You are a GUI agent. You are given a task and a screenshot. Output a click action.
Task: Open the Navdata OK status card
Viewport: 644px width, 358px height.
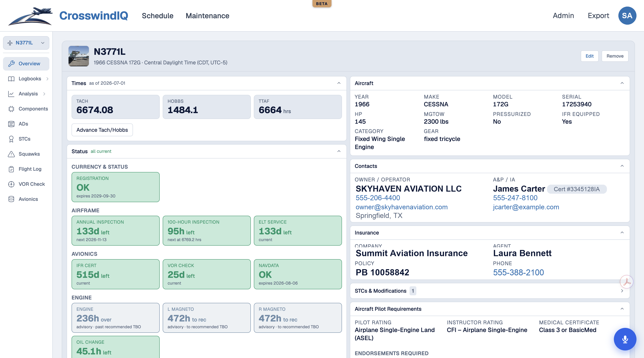298,274
